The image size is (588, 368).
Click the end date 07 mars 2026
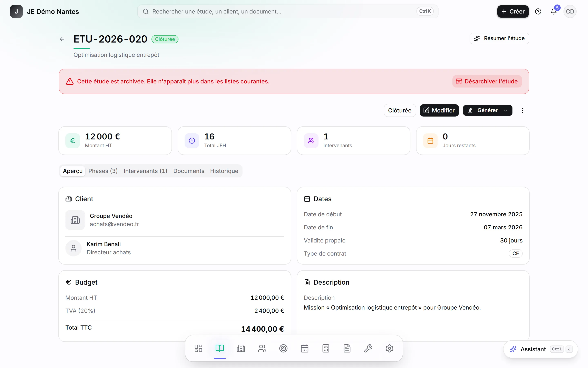pos(503,227)
